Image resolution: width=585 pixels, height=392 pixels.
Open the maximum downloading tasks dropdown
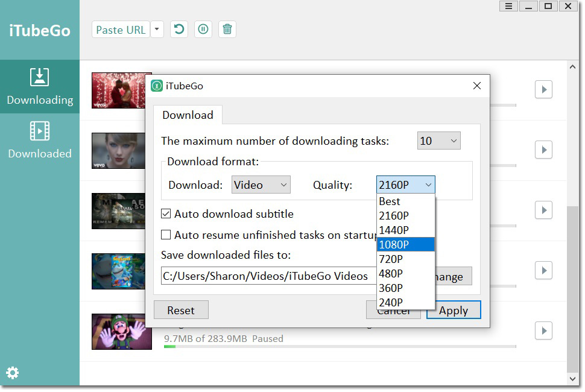[x=439, y=141]
